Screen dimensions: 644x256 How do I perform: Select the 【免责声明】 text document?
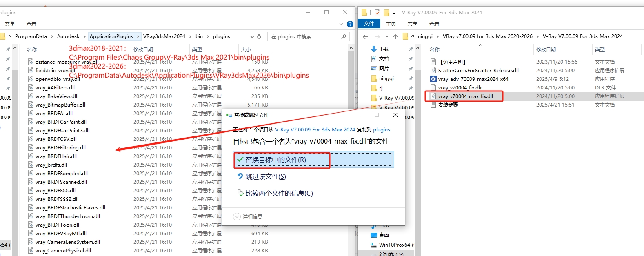[x=452, y=62]
